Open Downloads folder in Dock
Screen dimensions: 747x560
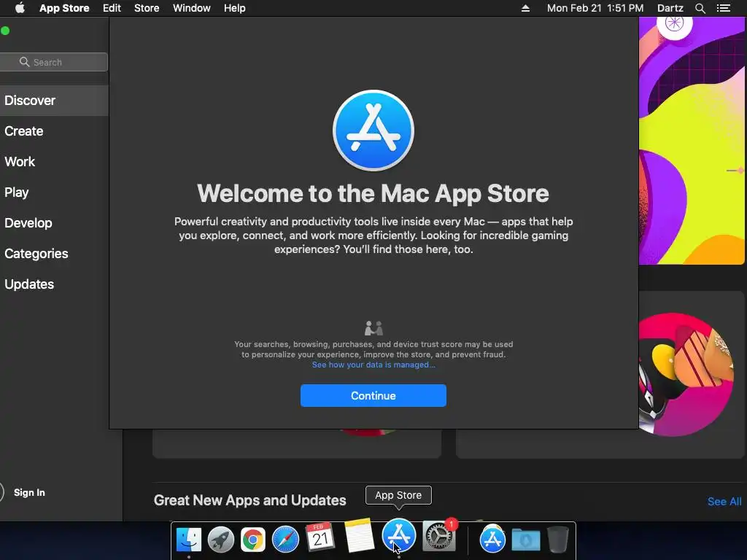[x=526, y=540]
